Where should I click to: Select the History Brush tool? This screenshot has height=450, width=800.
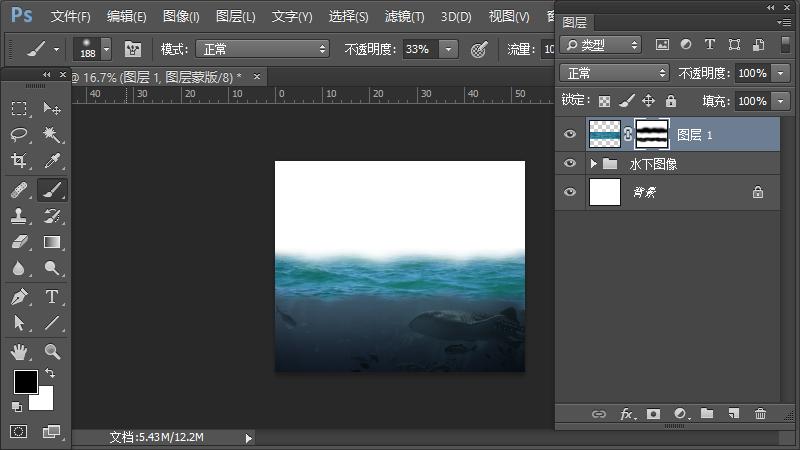pyautogui.click(x=52, y=216)
